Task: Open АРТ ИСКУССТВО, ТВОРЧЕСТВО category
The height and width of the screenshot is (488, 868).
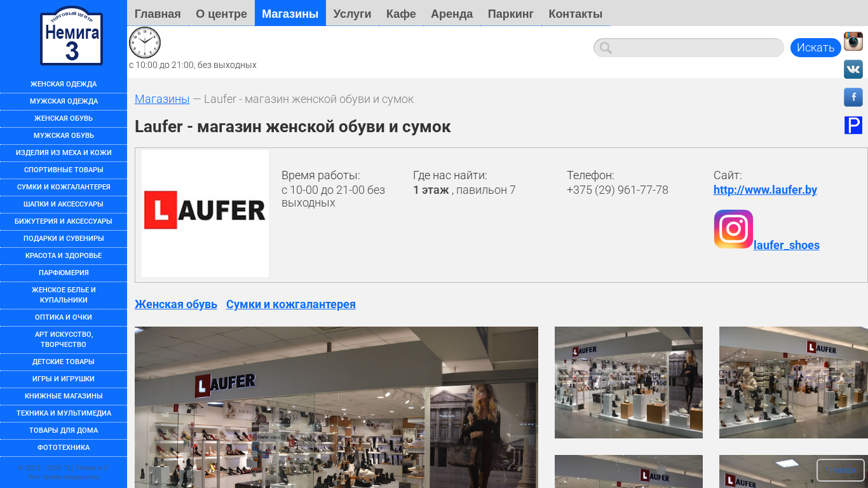Action: [x=64, y=340]
